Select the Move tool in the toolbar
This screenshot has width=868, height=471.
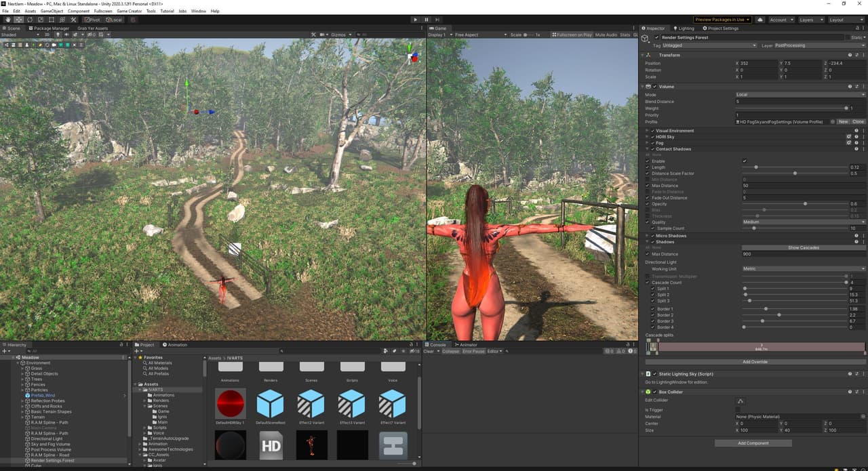(x=19, y=20)
